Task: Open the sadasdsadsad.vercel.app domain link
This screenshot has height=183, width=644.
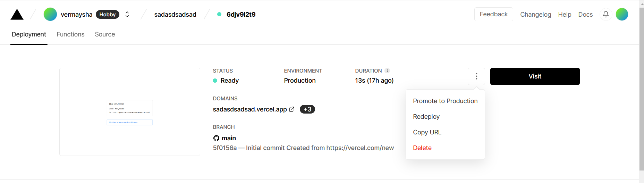Action: (250, 109)
